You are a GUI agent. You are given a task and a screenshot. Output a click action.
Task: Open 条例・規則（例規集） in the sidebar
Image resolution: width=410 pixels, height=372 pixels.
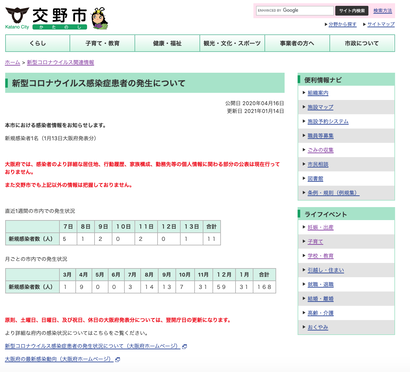pyautogui.click(x=333, y=193)
